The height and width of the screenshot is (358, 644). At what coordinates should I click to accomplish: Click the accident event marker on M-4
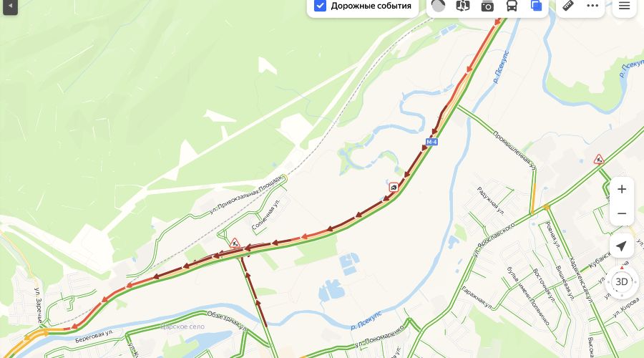pos(394,188)
